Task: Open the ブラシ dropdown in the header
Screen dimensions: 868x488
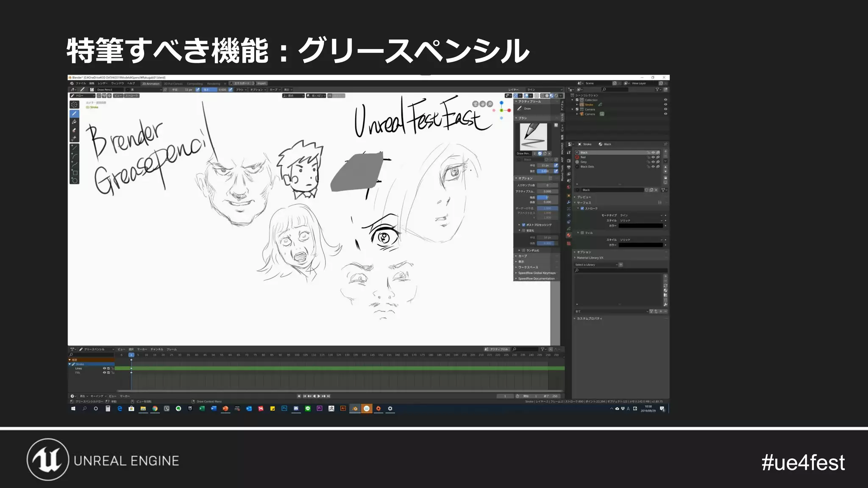Action: click(x=241, y=90)
